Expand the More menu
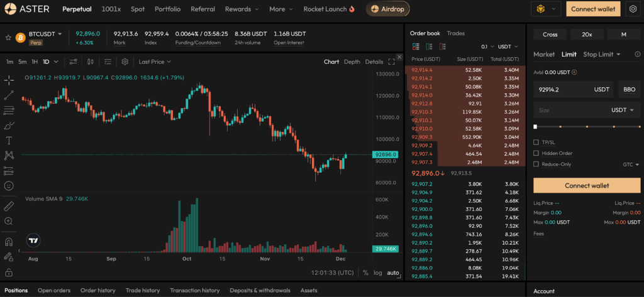The width and height of the screenshot is (644, 297). pos(281,9)
